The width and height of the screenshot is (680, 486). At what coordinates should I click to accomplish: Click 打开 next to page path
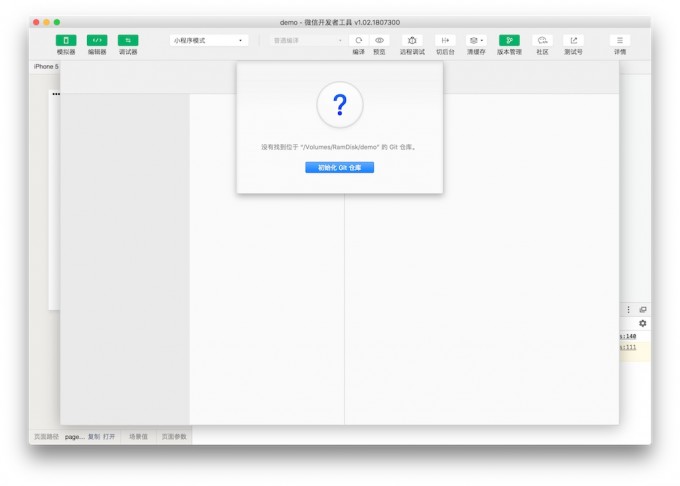click(x=109, y=437)
